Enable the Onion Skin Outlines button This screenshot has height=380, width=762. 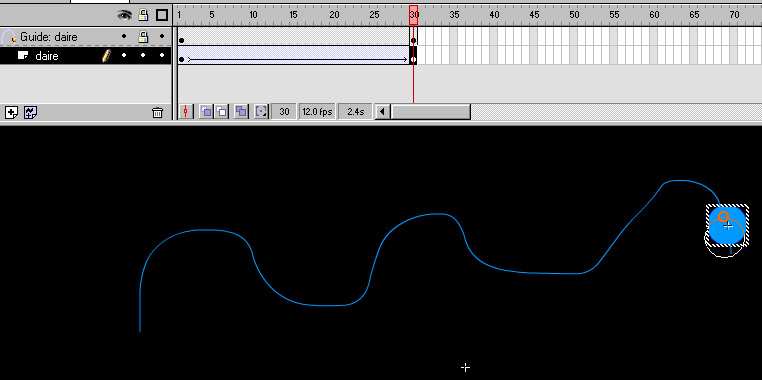pyautogui.click(x=221, y=112)
